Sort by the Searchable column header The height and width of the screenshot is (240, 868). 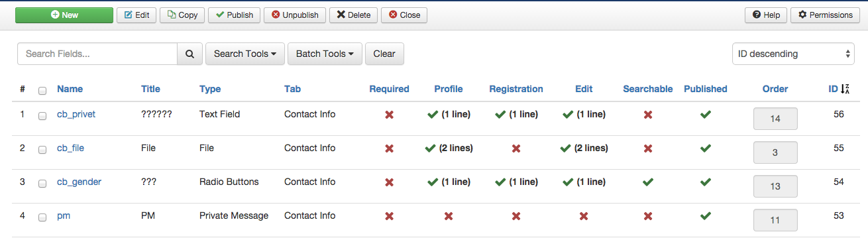point(647,89)
